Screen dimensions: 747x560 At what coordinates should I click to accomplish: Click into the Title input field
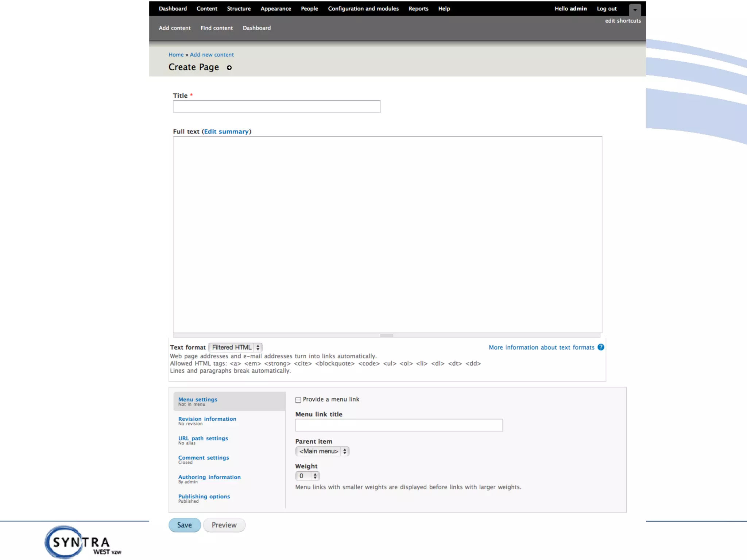(x=276, y=106)
